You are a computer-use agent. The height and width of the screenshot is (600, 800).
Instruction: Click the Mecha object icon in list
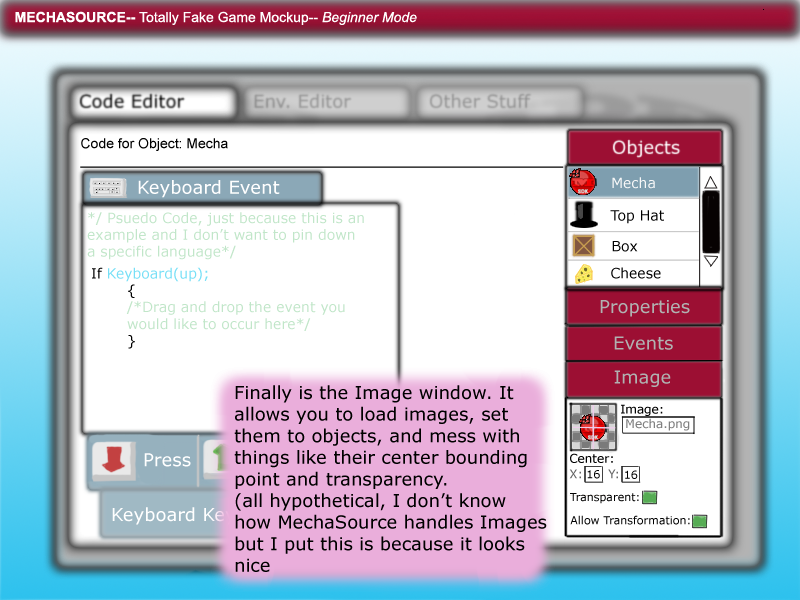pos(583,183)
